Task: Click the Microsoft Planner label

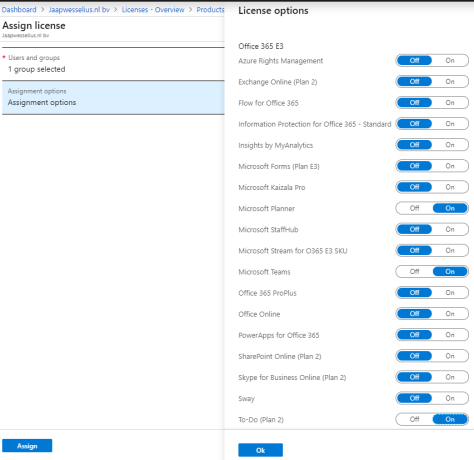Action: tap(266, 209)
